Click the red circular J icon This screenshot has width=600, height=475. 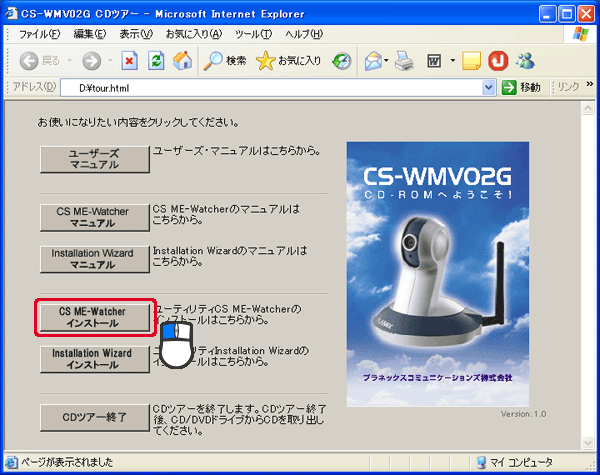coord(498,61)
